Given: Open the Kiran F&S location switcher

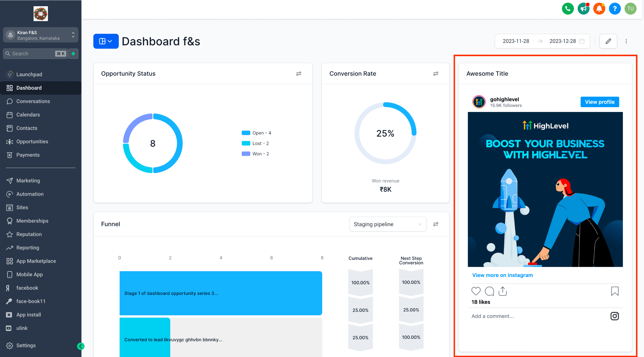Looking at the screenshot, I should point(41,35).
